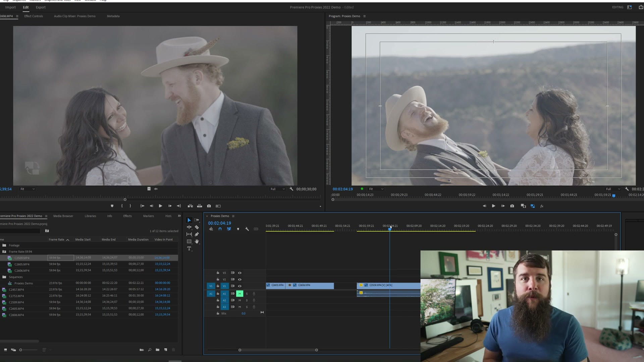
Task: Toggle Proxies button in Program monitor
Action: click(x=533, y=206)
